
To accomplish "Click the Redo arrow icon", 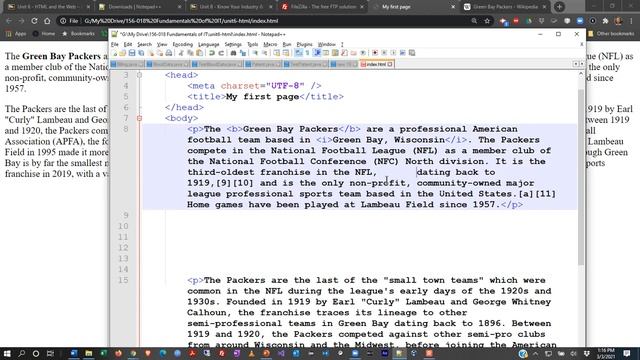I will [x=221, y=53].
